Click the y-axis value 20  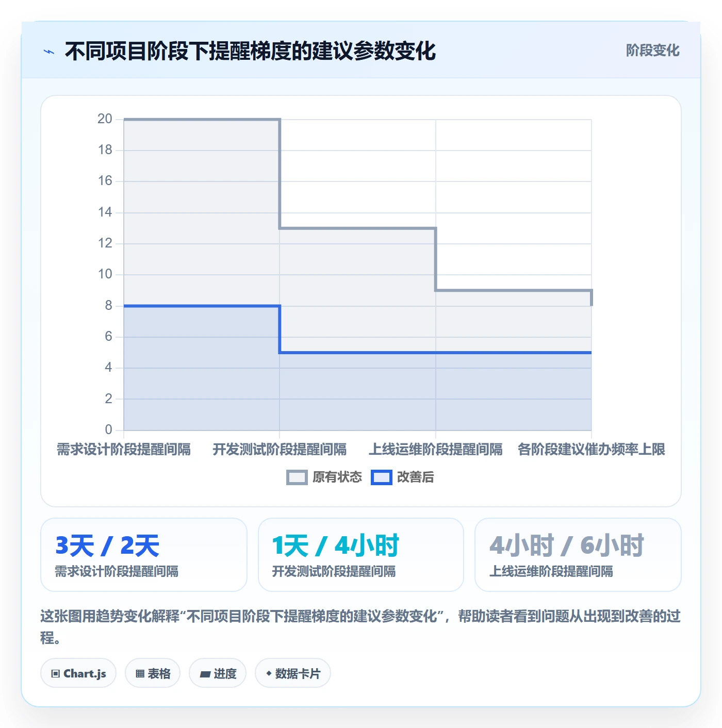click(x=105, y=119)
